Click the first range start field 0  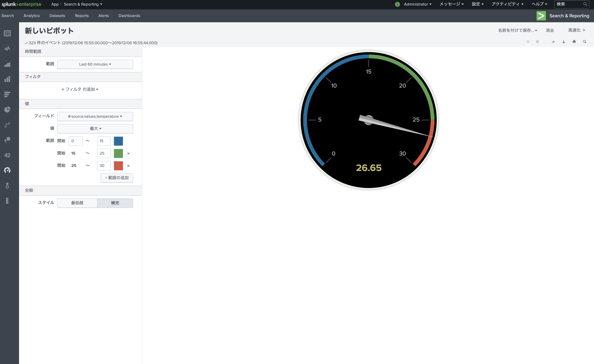[75, 141]
